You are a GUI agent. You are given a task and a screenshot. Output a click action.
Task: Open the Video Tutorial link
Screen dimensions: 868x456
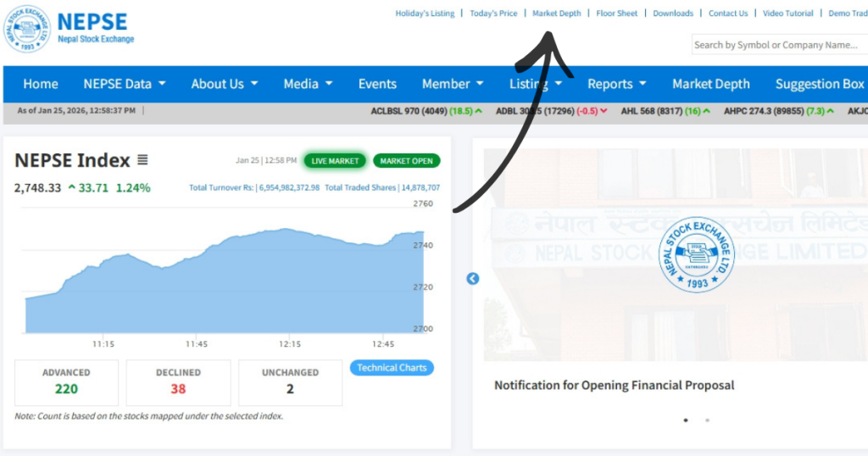(787, 14)
